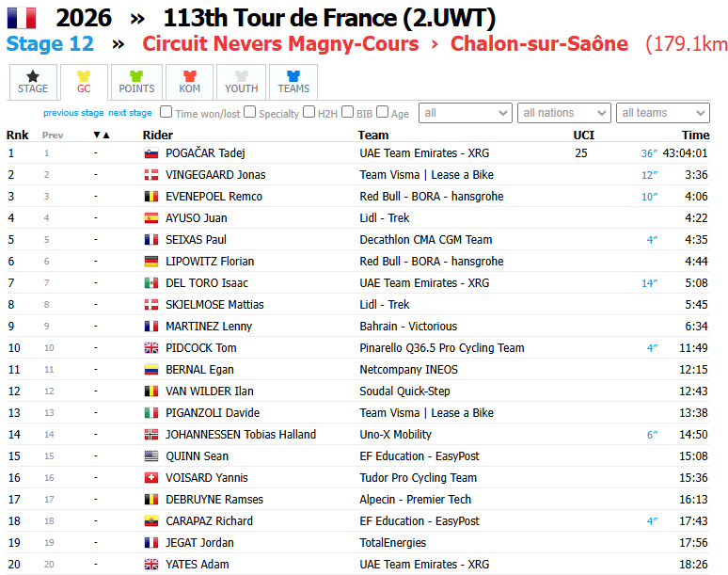This screenshot has width=728, height=575.
Task: Click the French flag beside the race title
Action: click(22, 18)
